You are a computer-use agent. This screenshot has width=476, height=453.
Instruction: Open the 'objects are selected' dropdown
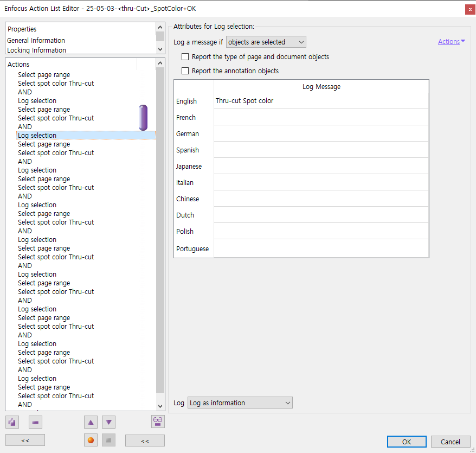266,42
